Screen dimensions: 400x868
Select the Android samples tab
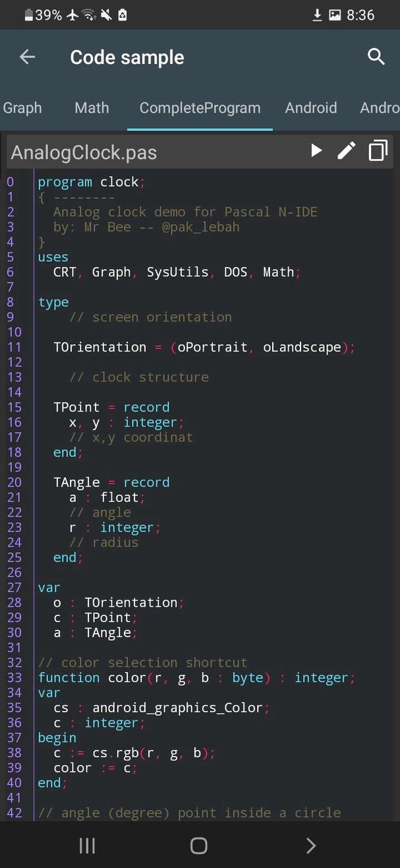310,108
